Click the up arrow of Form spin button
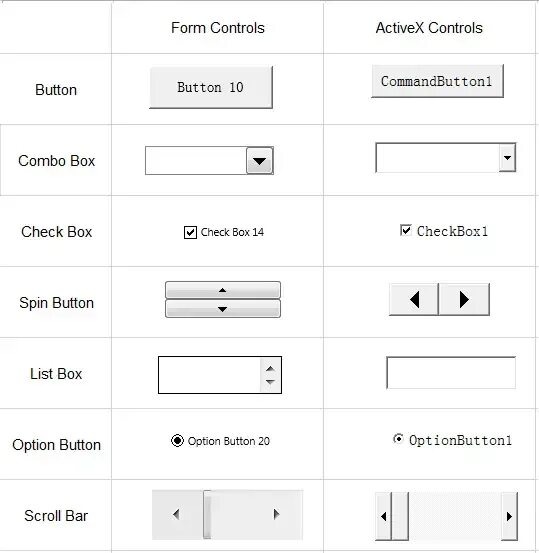Image resolution: width=539 pixels, height=553 pixels. (223, 290)
